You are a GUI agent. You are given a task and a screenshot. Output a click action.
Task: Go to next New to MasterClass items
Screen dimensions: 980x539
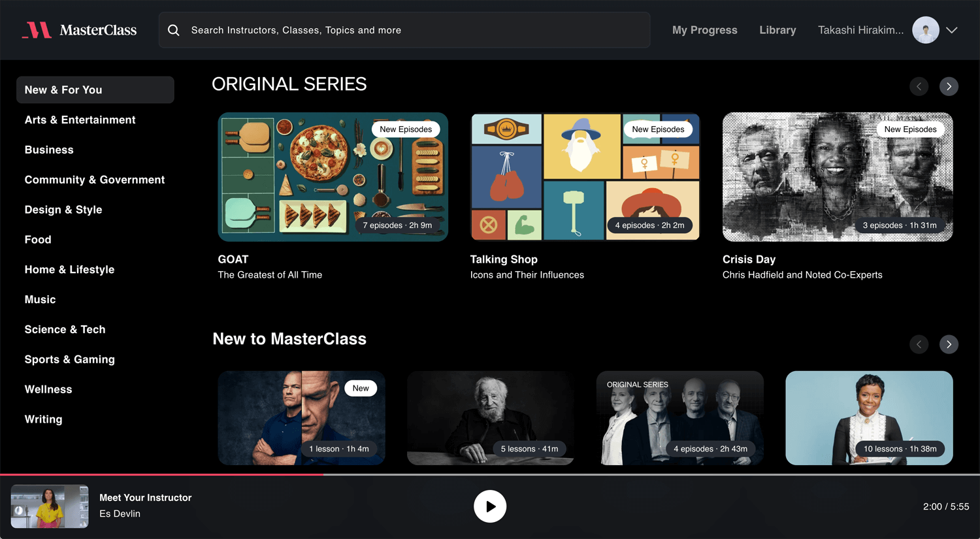[949, 344]
